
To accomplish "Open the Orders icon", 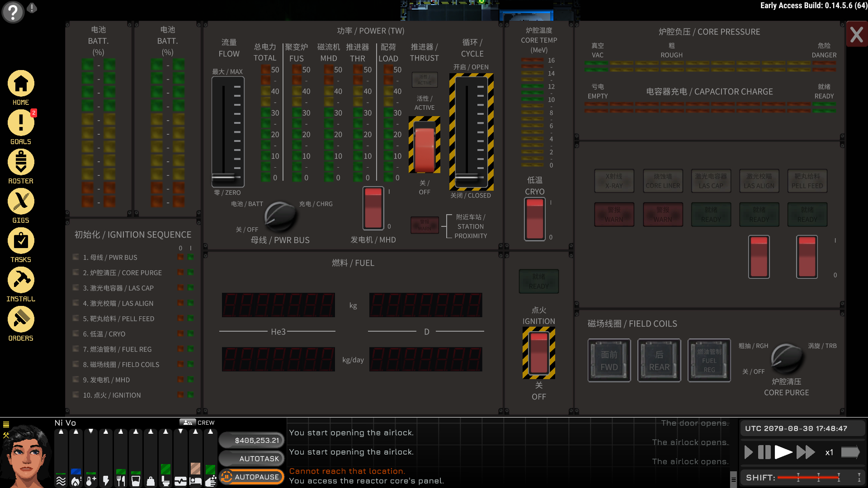I will (21, 319).
